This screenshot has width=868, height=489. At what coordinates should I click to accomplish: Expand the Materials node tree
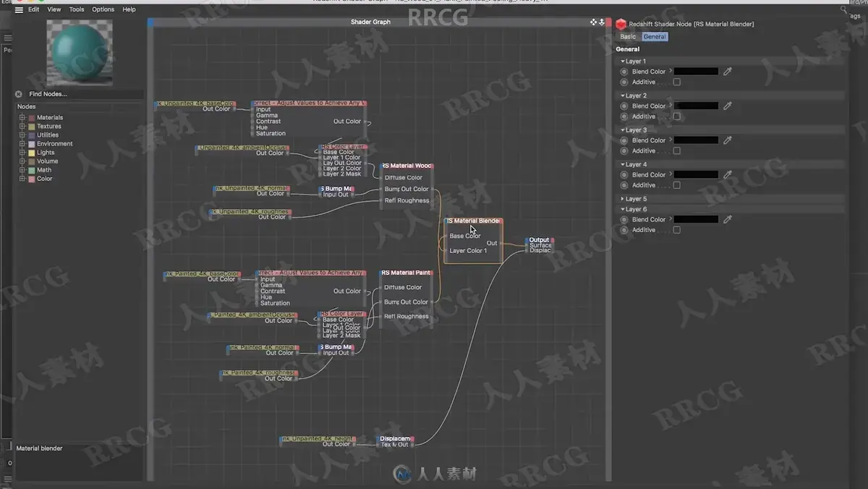click(22, 117)
